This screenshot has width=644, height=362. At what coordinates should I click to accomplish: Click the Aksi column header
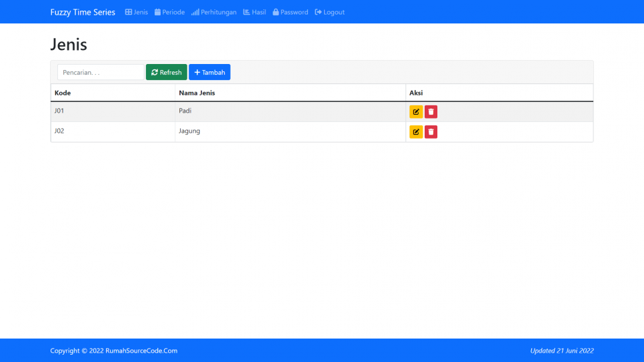point(416,93)
